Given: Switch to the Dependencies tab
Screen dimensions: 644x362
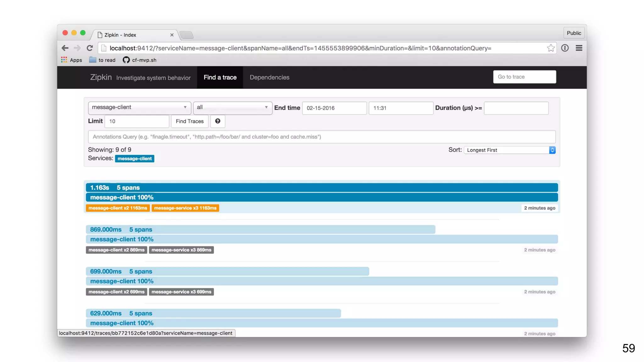Looking at the screenshot, I should [x=269, y=77].
